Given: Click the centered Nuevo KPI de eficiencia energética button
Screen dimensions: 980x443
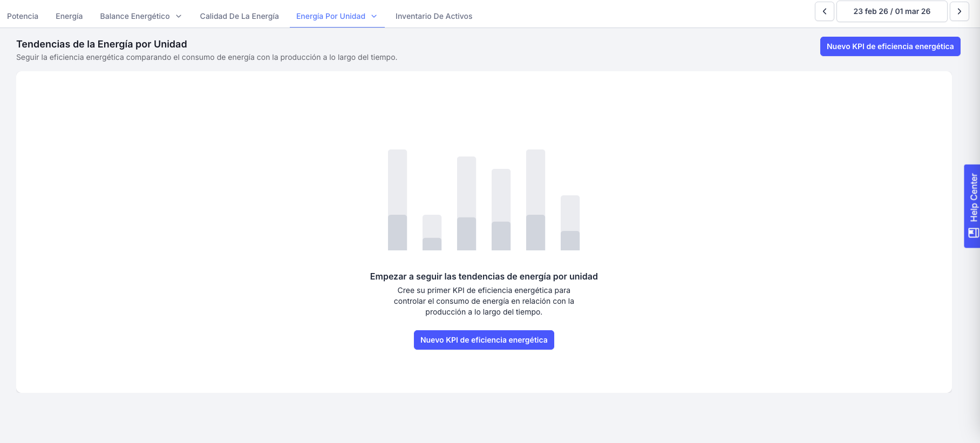Looking at the screenshot, I should tap(484, 340).
